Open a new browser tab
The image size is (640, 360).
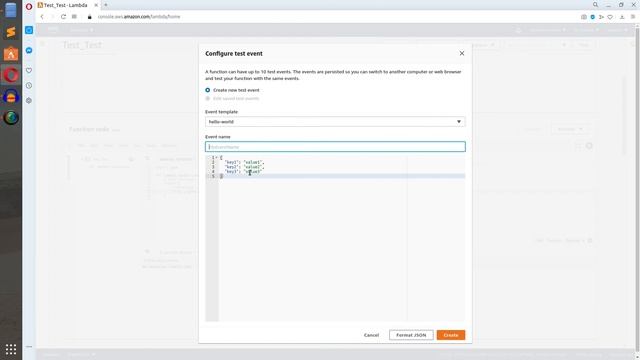pyautogui.click(x=106, y=5)
